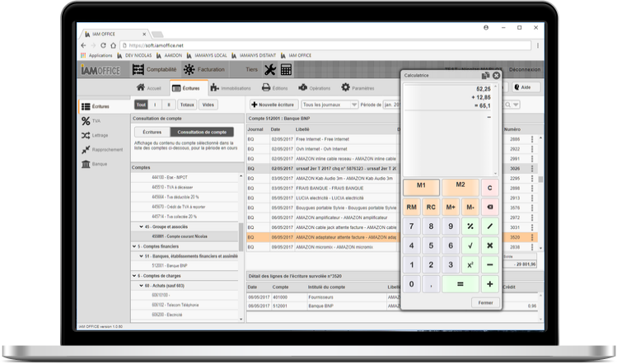Collapse the 6 - Comptes de charges group

(x=135, y=275)
